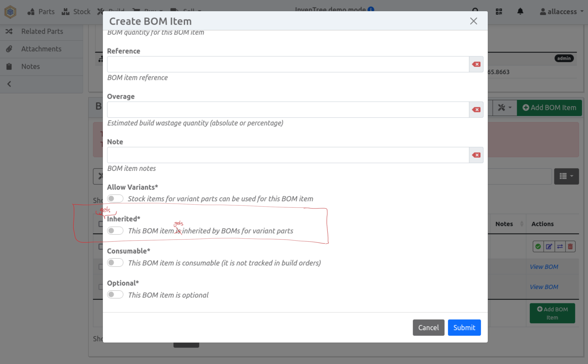Validate the BOM item with the green check
The height and width of the screenshot is (364, 588).
538,246
